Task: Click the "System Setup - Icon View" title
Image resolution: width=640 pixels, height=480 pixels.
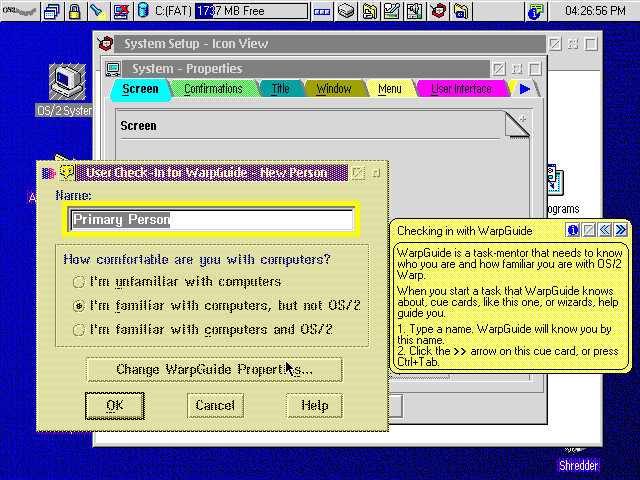Action: pyautogui.click(x=196, y=44)
